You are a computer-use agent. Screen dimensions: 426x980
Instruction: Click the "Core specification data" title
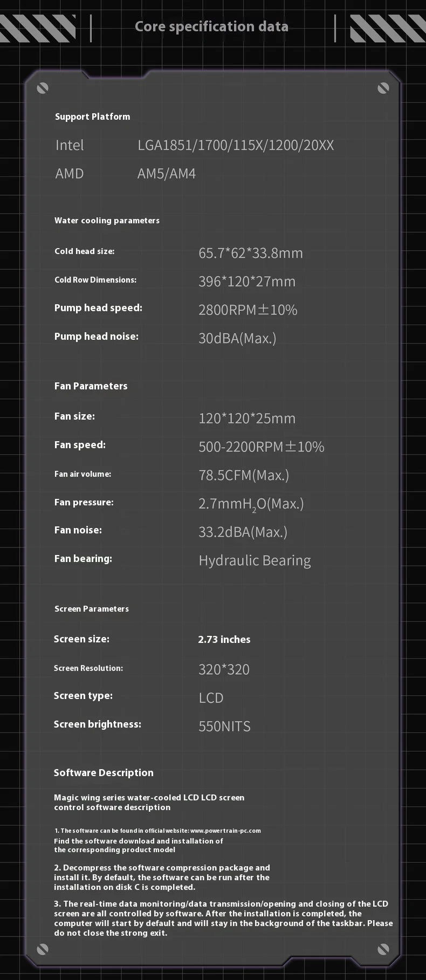[211, 26]
